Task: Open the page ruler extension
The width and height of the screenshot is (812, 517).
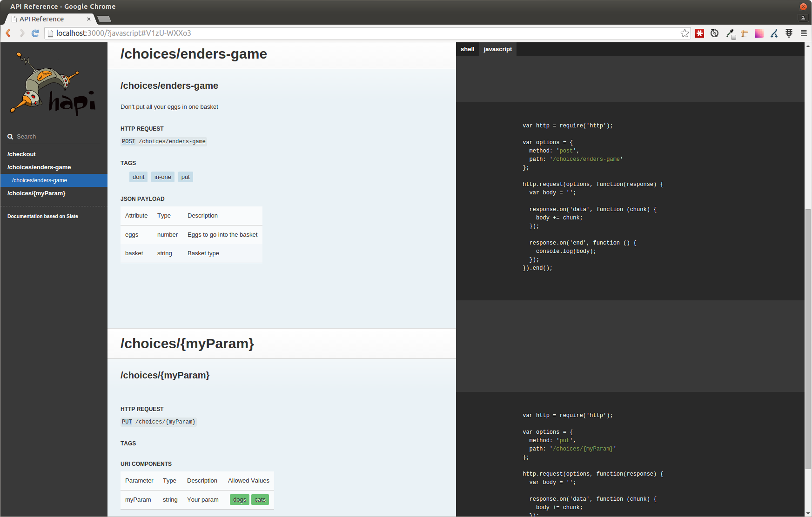Action: click(x=745, y=33)
